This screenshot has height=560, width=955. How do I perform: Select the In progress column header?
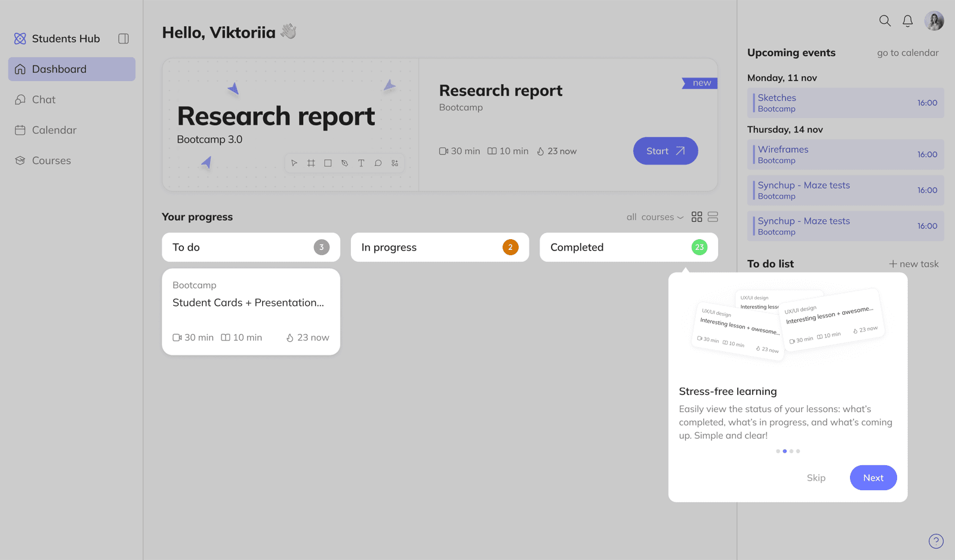tap(440, 247)
